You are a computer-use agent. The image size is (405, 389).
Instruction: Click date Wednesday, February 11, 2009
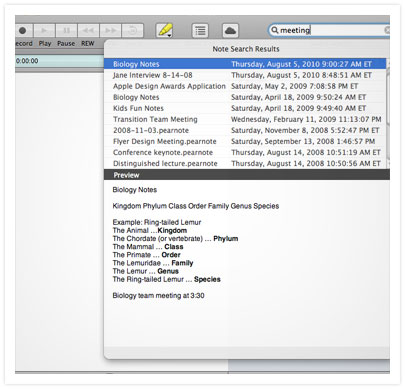coord(306,119)
